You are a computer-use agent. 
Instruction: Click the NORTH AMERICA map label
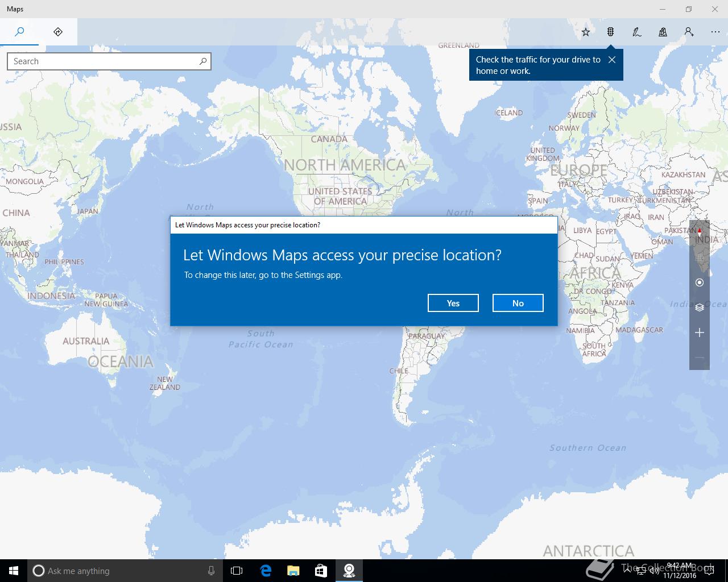point(345,165)
